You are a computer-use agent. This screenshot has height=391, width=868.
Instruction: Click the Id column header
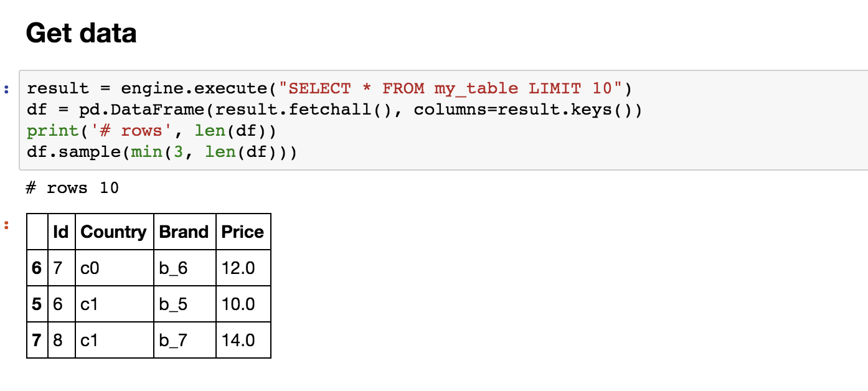61,232
